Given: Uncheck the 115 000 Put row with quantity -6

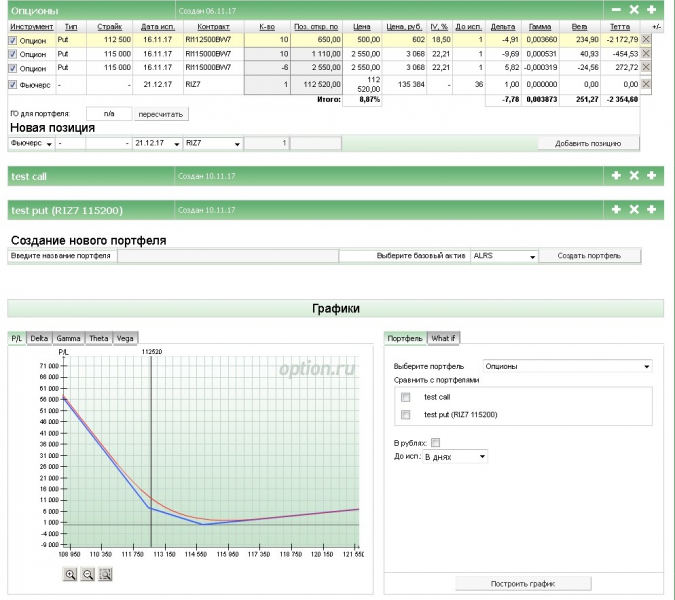Looking at the screenshot, I should [x=13, y=68].
